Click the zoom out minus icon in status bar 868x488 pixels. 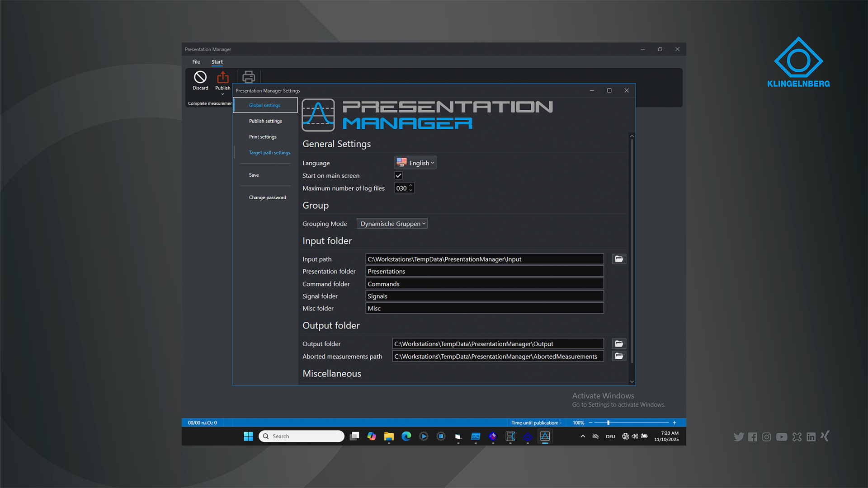[590, 423]
